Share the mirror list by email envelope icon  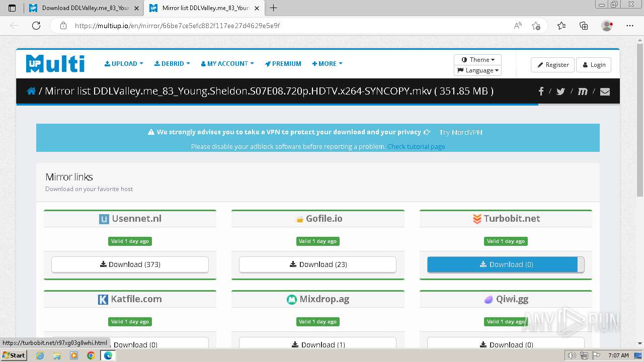click(x=605, y=92)
